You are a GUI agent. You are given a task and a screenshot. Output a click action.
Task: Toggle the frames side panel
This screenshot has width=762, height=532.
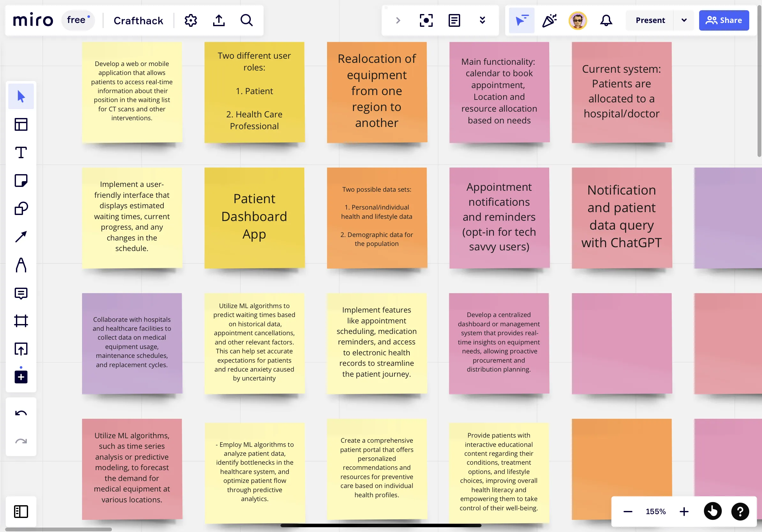point(21,511)
